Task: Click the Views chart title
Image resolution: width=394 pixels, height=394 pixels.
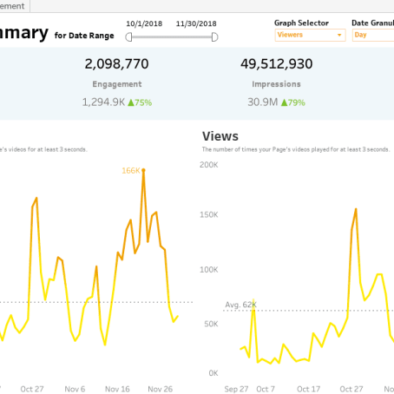Action: coord(220,136)
